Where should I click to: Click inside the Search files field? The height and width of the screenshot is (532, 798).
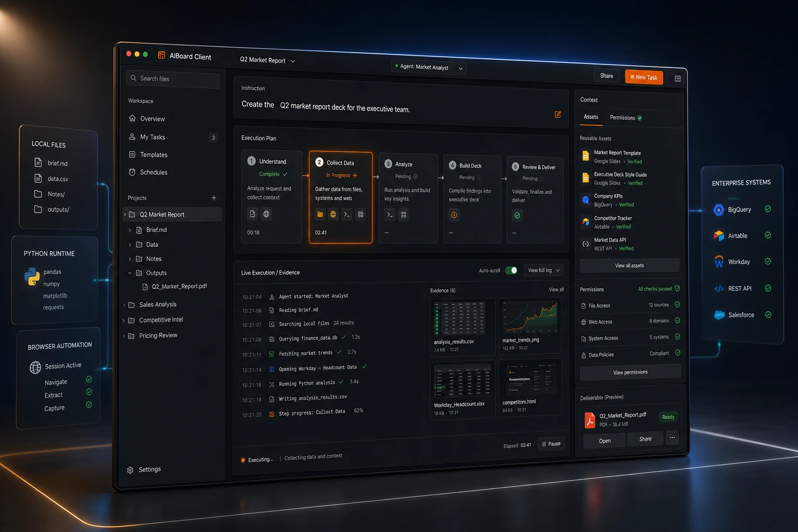coord(173,79)
